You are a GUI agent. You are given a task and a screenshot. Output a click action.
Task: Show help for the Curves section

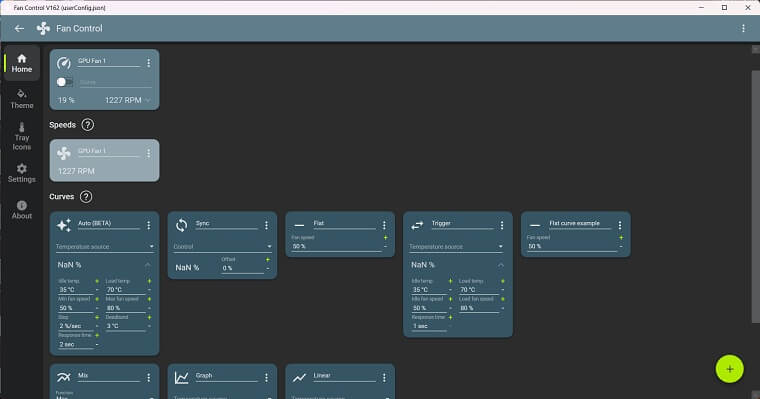pos(86,196)
